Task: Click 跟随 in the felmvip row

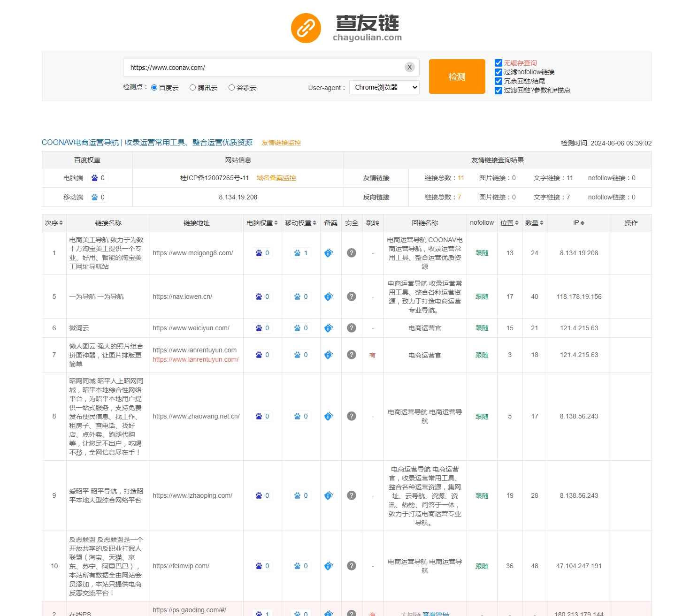Action: 482,566
